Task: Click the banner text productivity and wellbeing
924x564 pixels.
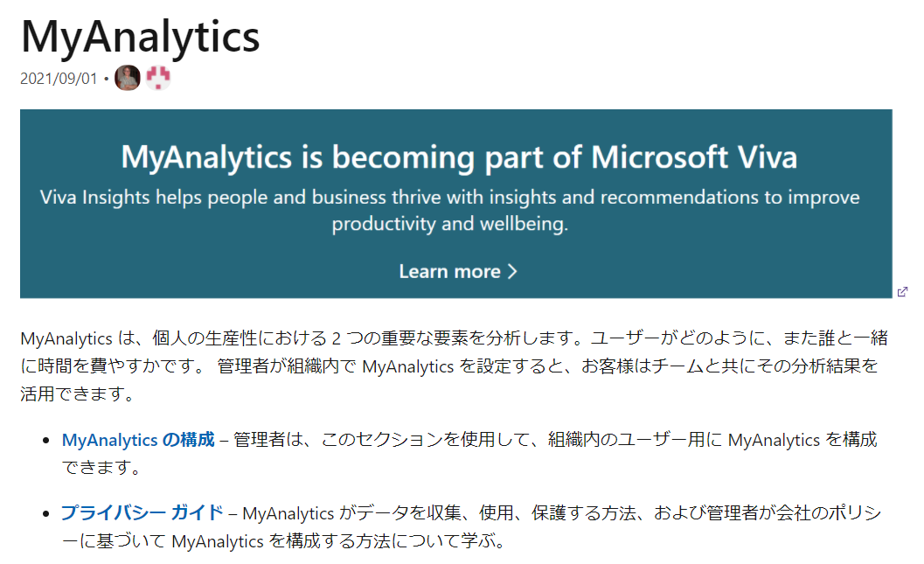Action: pos(449,224)
